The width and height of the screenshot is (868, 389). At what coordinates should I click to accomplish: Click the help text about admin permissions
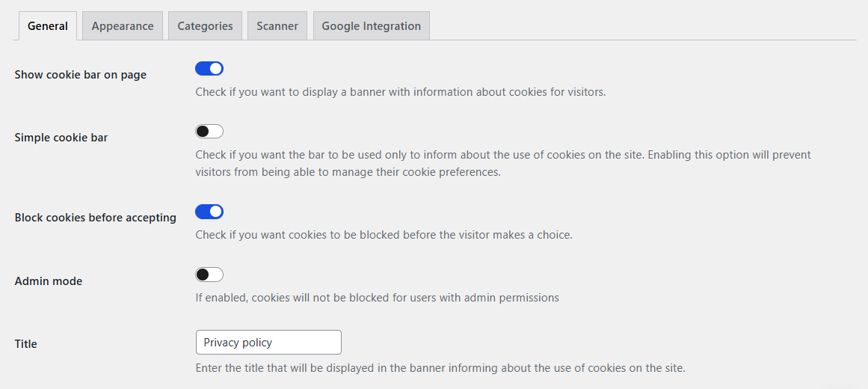point(377,298)
